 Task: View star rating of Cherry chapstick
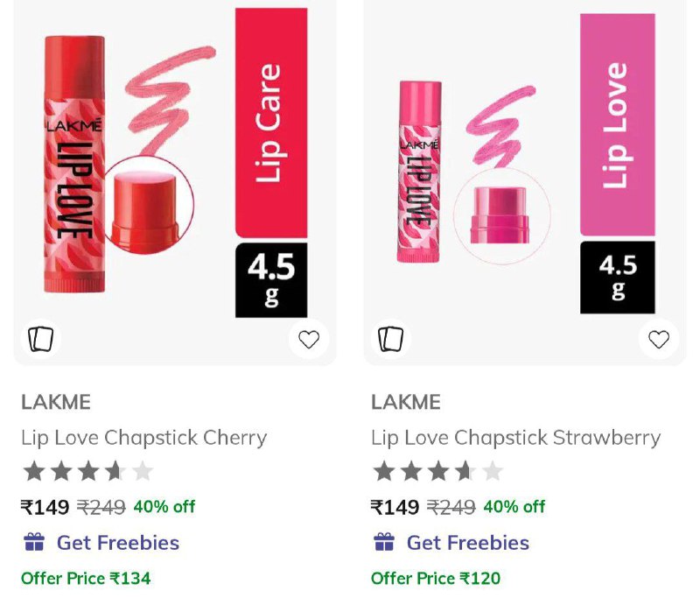tap(87, 472)
